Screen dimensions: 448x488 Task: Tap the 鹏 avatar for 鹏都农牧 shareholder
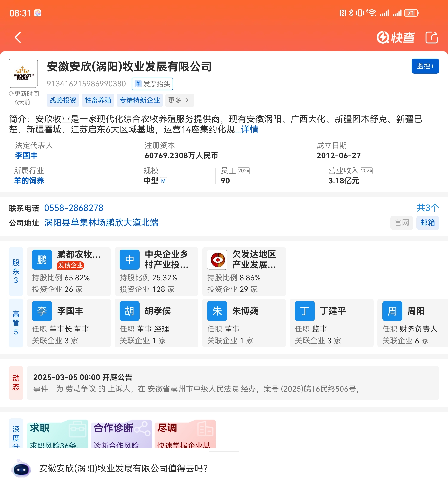click(x=42, y=260)
